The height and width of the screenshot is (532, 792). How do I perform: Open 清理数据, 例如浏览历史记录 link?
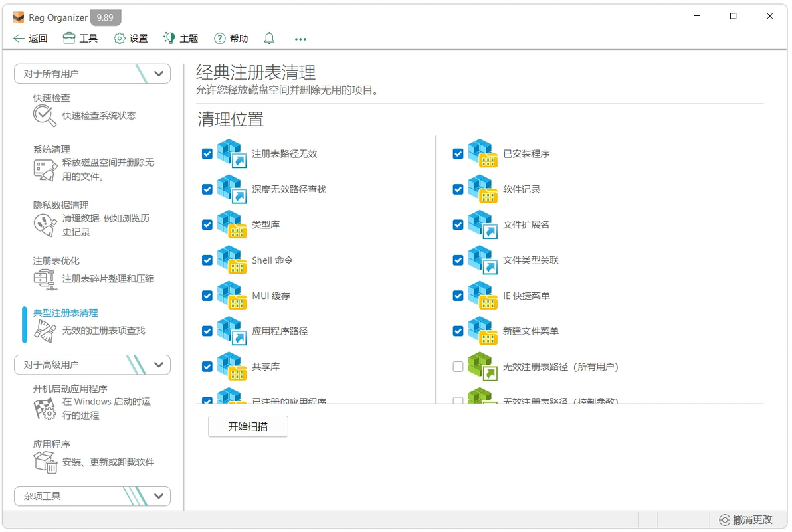[x=106, y=225]
